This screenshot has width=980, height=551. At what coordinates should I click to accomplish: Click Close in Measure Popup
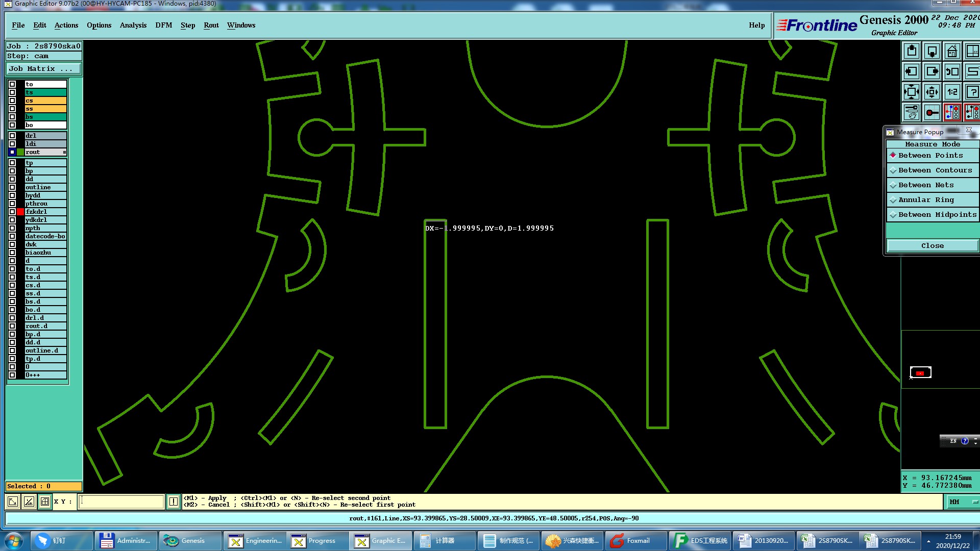point(932,245)
